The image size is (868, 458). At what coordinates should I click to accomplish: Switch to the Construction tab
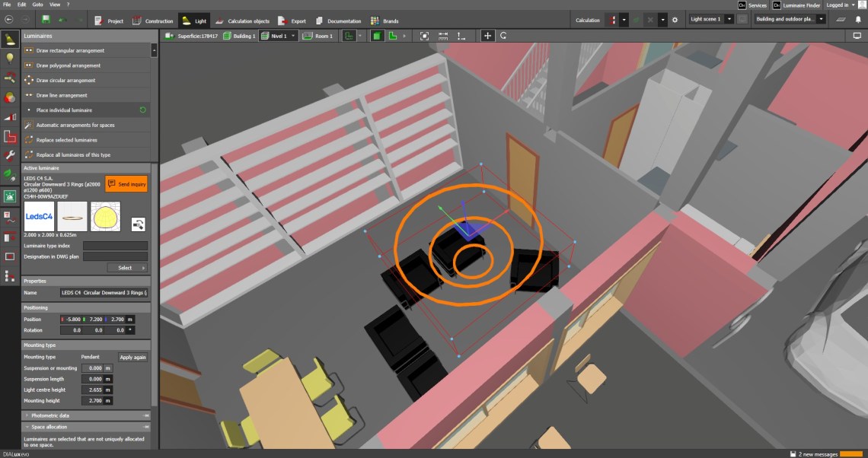[x=154, y=21]
